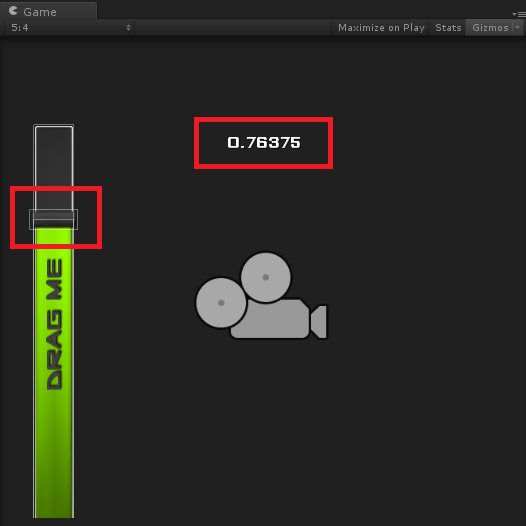
Task: Click the slider thumb handle
Action: tap(54, 219)
